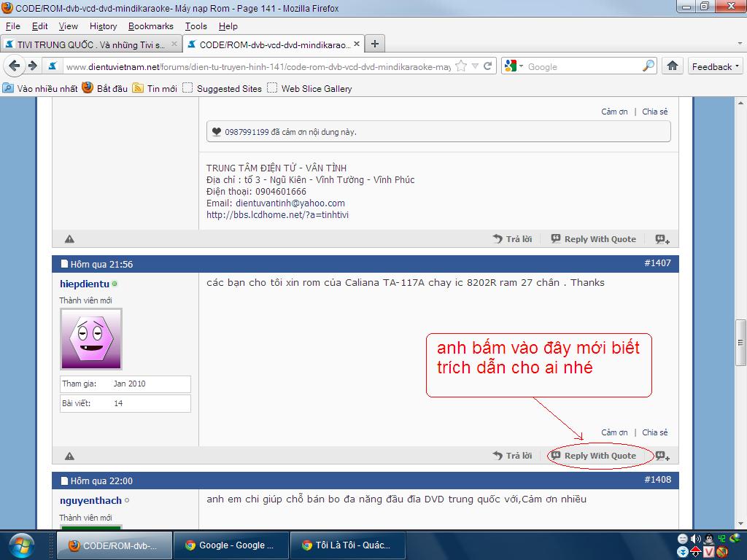Select the CODE/ROM-dvb-vcd-dvd-mindikaraoke tab
747x560 pixels.
click(x=274, y=44)
